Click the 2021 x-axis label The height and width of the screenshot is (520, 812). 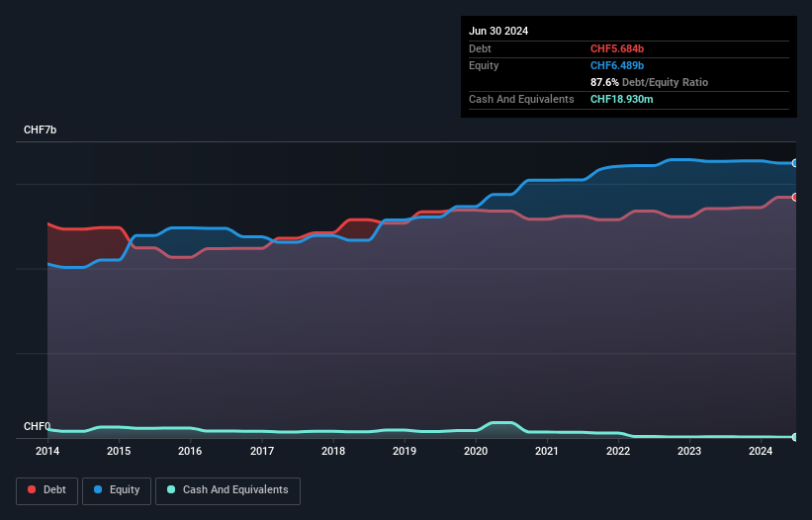(547, 451)
